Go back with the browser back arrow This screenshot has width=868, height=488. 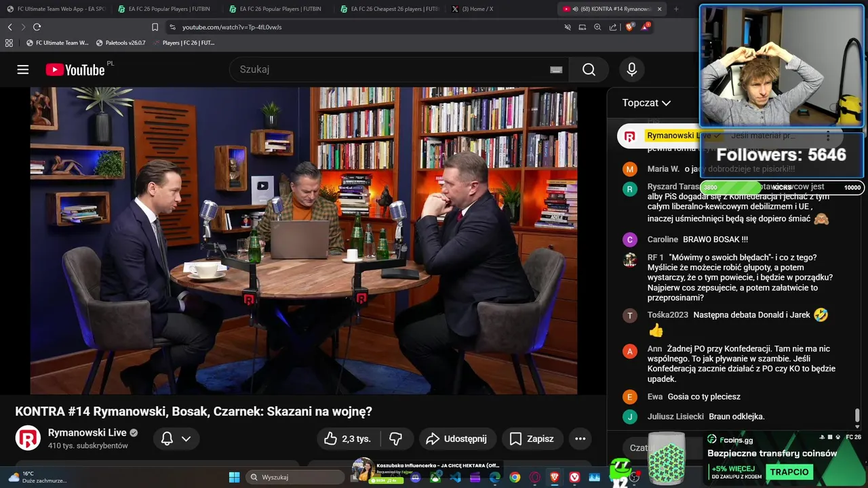[9, 27]
